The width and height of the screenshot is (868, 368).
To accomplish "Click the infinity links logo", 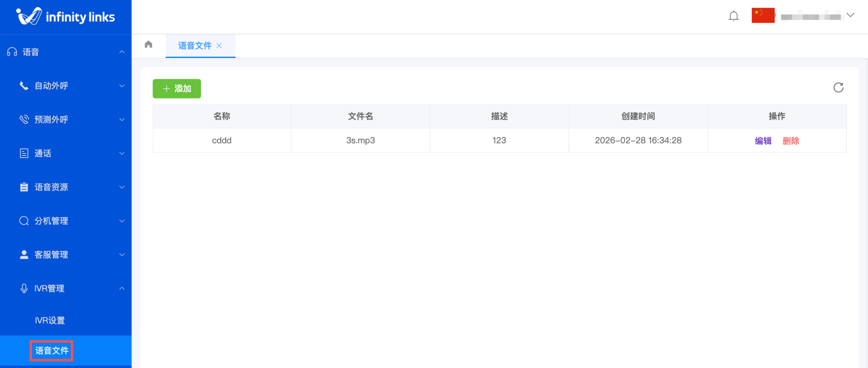I will 66,17.
